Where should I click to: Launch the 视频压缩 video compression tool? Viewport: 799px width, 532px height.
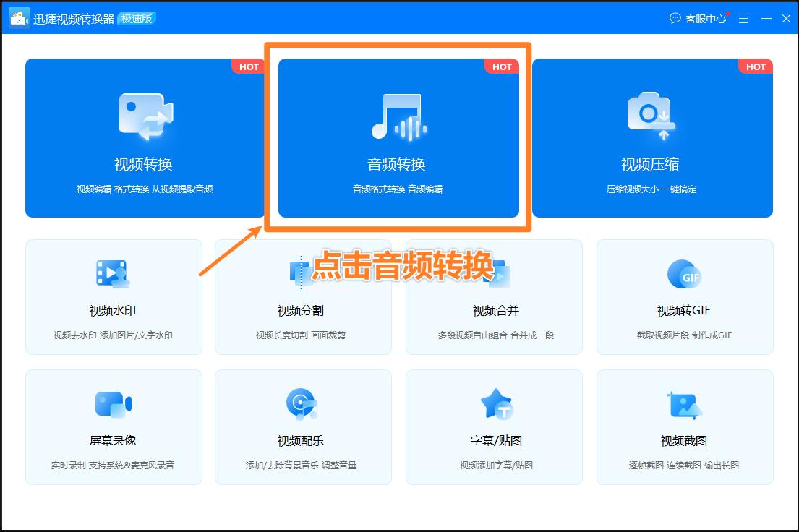coord(653,137)
